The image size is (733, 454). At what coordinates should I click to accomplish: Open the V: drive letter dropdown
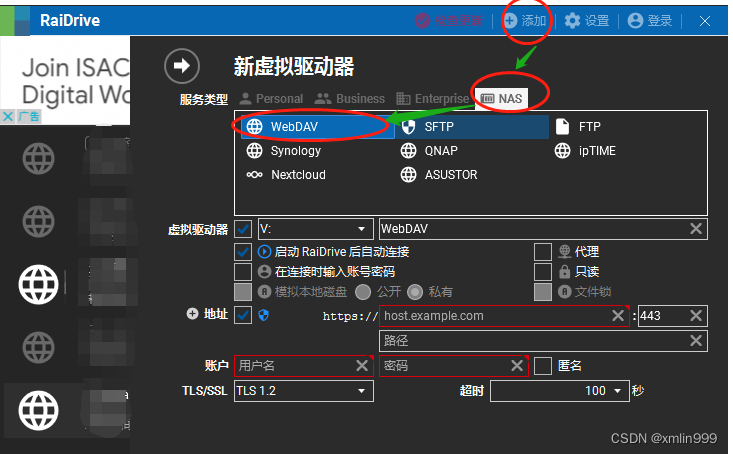click(316, 229)
